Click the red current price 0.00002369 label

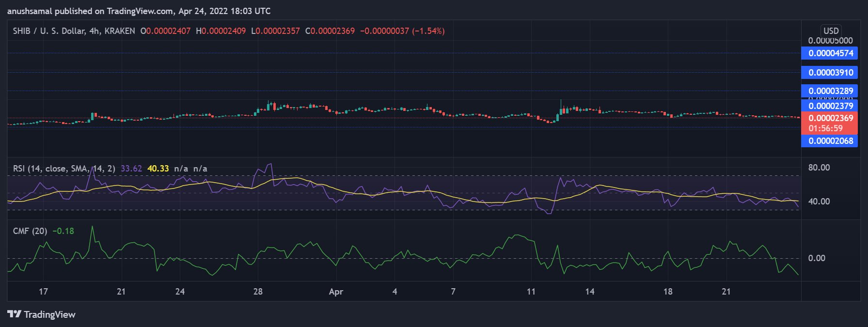coord(830,118)
